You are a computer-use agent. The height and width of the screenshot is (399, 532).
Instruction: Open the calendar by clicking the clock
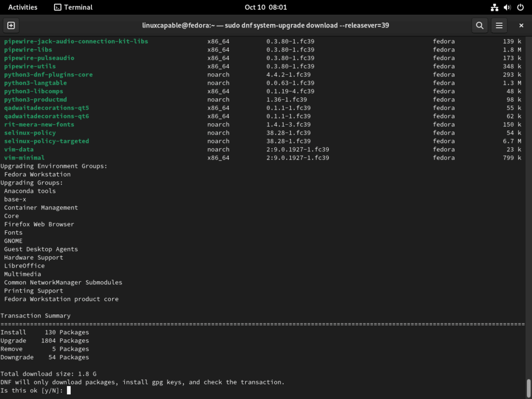pyautogui.click(x=266, y=7)
